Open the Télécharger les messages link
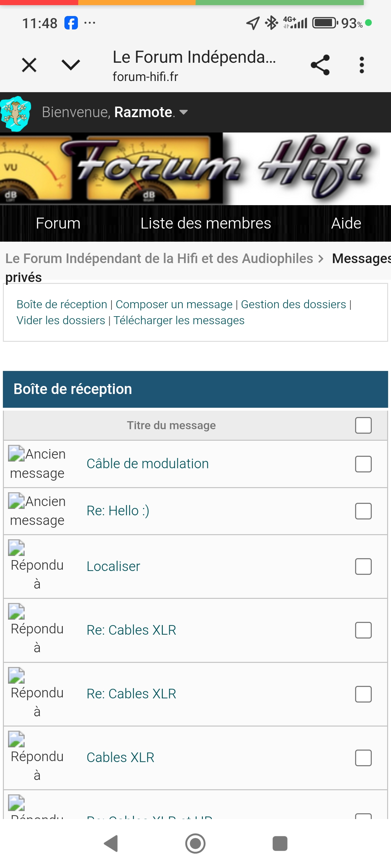The image size is (391, 868). pyautogui.click(x=179, y=320)
